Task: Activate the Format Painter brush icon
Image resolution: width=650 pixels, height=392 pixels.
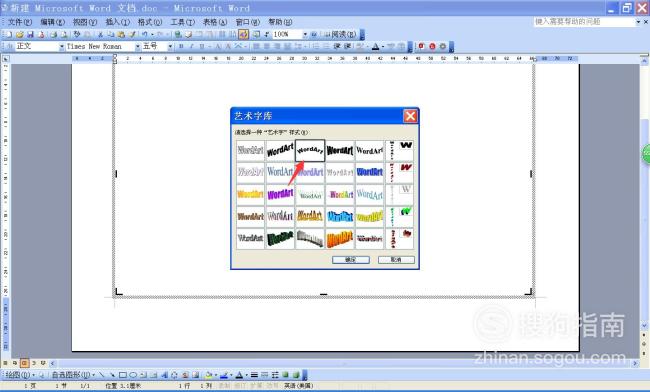Action: pos(132,34)
